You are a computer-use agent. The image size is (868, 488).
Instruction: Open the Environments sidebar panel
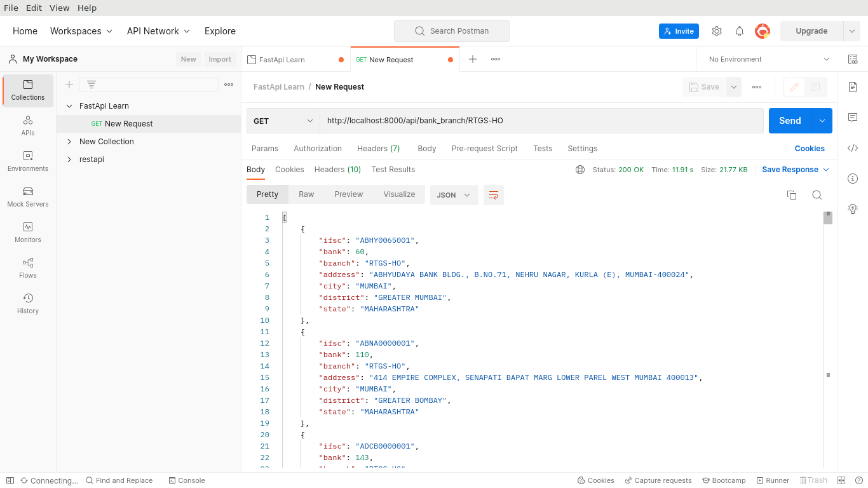tap(28, 161)
